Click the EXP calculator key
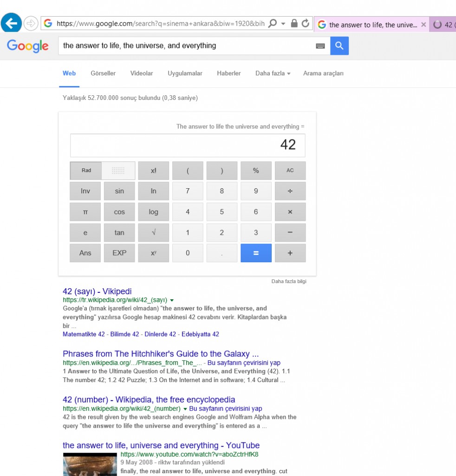This screenshot has height=476, width=456. point(119,253)
